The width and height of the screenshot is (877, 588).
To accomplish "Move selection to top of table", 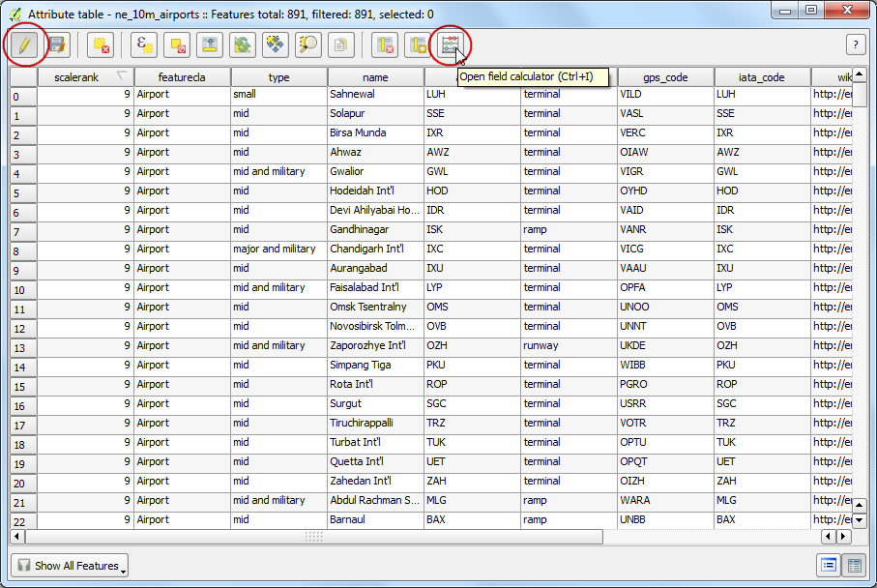I will [210, 44].
